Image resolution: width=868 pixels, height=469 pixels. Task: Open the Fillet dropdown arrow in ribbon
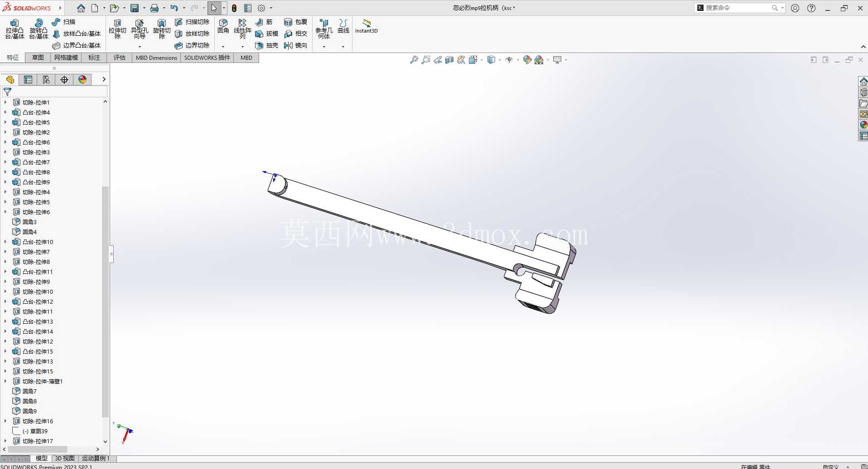223,46
